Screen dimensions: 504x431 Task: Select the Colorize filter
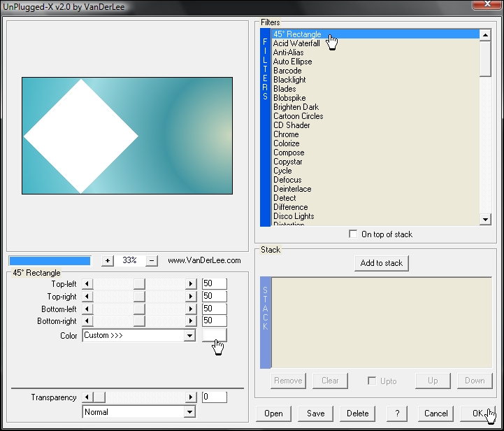[375, 143]
